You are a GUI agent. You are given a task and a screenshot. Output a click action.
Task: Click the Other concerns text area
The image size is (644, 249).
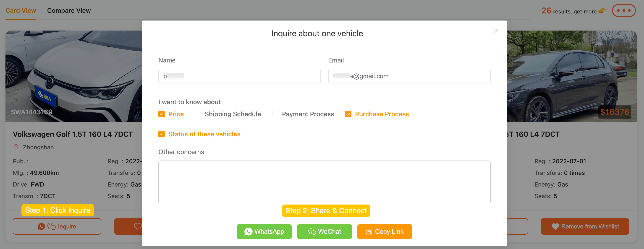pyautogui.click(x=324, y=182)
